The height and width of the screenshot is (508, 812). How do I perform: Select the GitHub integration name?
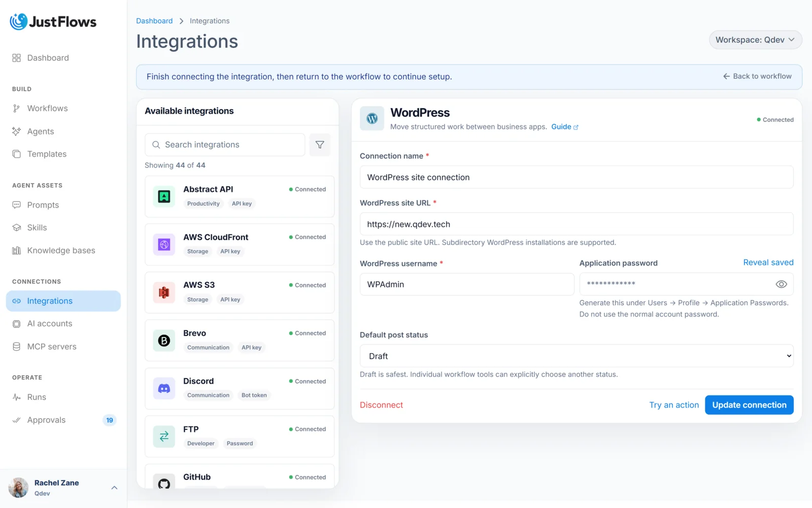197,477
